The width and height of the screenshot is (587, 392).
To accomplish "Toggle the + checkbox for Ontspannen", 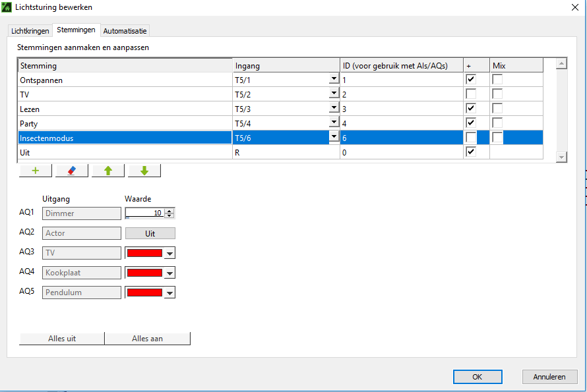I will coord(471,80).
